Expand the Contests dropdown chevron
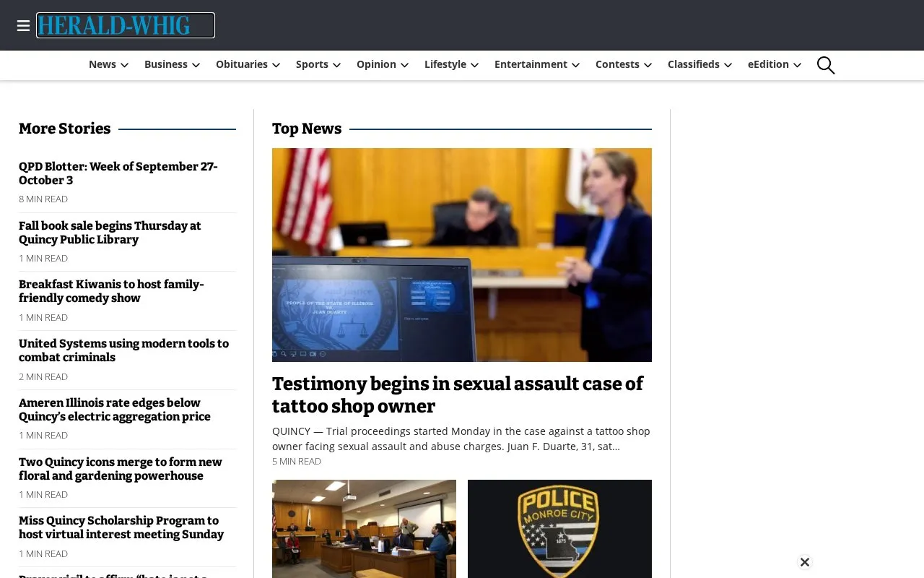The height and width of the screenshot is (578, 924). [648, 65]
